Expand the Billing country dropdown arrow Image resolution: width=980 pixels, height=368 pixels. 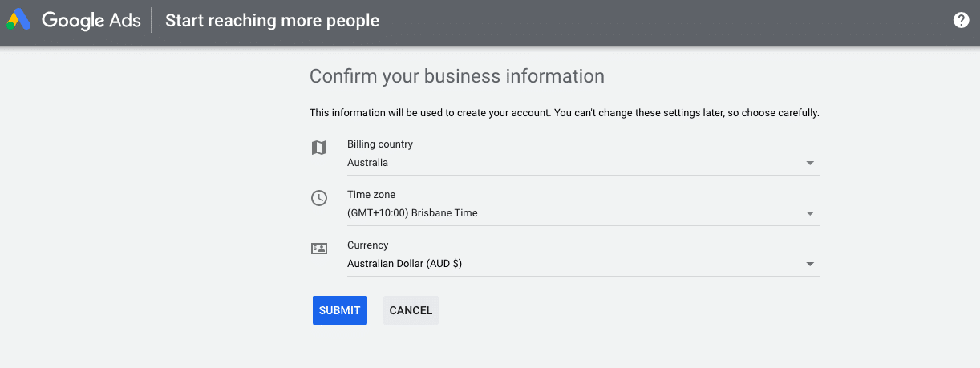(x=810, y=163)
